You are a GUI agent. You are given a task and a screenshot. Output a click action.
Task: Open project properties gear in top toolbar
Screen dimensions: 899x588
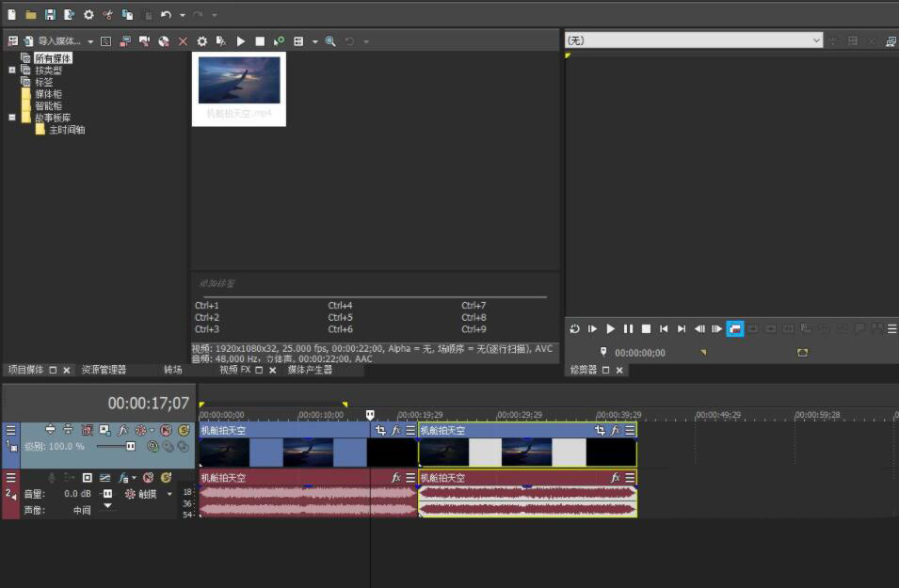(88, 15)
